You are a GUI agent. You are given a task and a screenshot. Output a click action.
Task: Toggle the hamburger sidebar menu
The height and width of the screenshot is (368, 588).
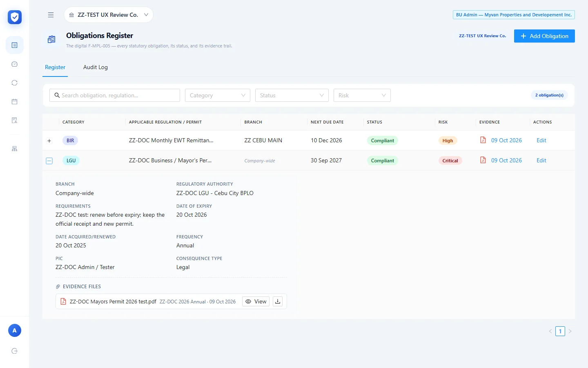pyautogui.click(x=51, y=15)
